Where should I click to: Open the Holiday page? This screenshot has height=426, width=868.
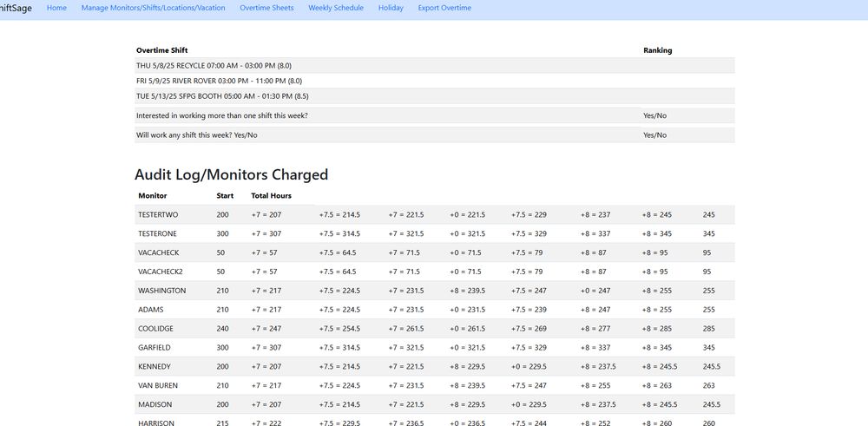[x=391, y=8]
